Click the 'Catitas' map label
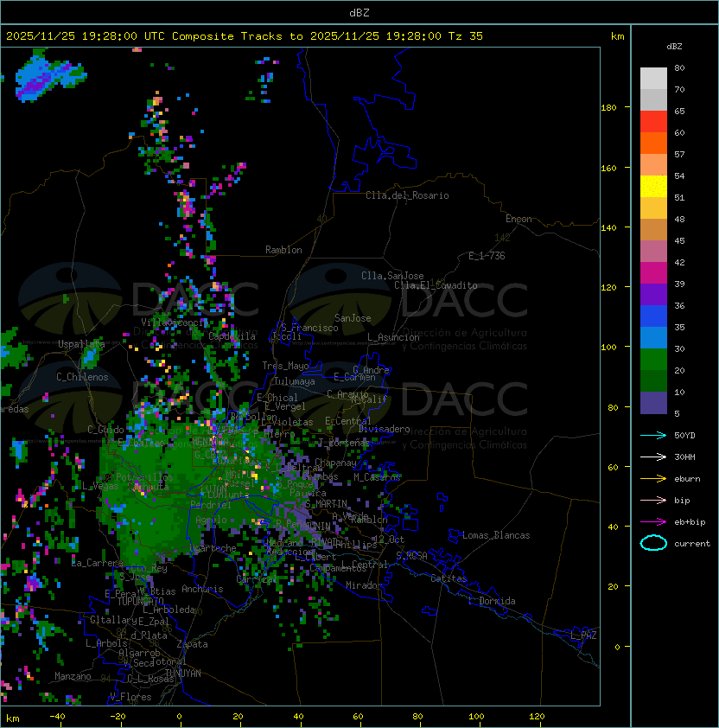719x728 pixels. pyautogui.click(x=449, y=578)
